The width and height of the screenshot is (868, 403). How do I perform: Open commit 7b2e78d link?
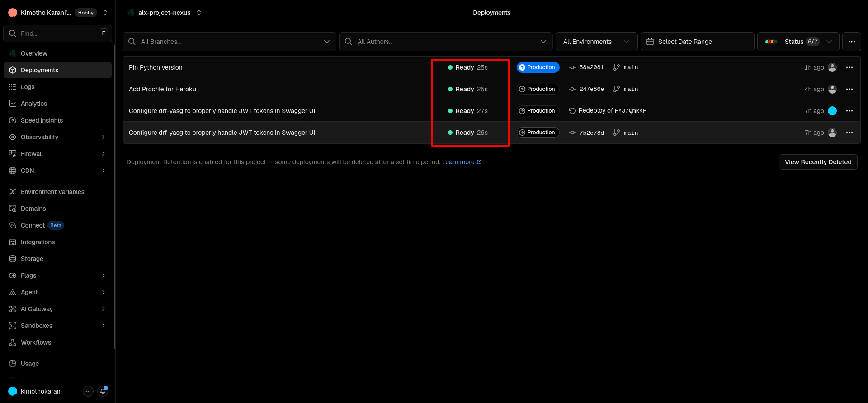586,133
